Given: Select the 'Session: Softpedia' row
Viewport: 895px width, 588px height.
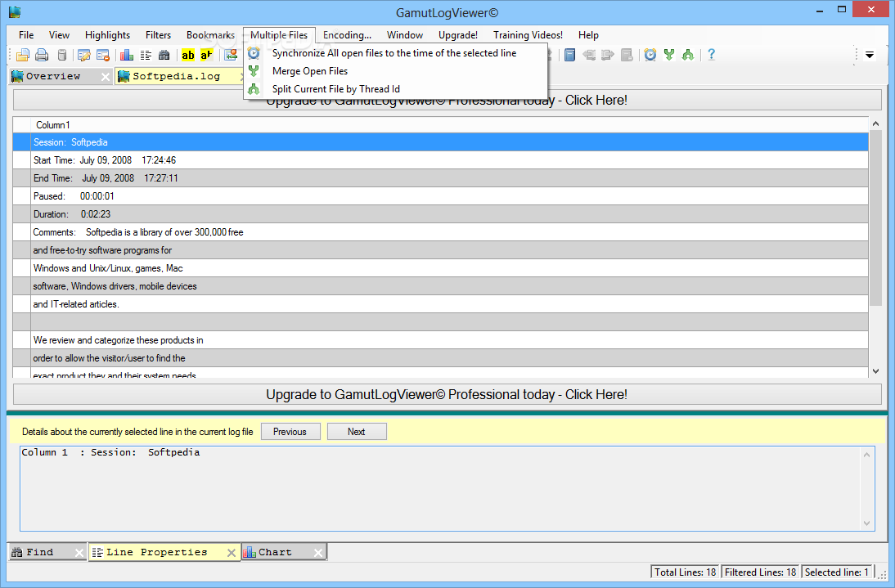Looking at the screenshot, I should [x=441, y=142].
